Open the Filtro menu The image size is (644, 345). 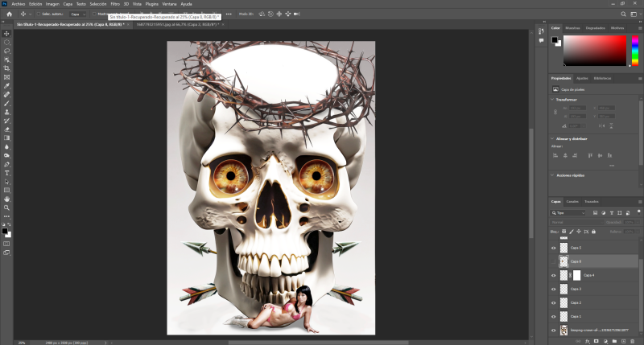[114, 4]
